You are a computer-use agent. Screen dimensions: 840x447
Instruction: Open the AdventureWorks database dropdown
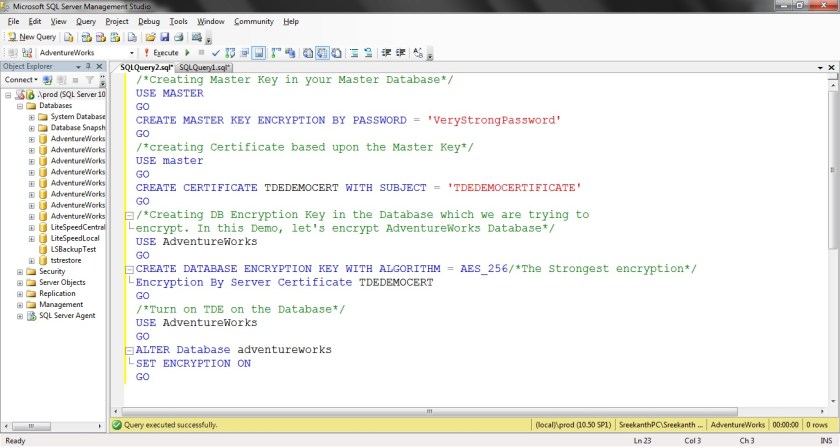(132, 52)
